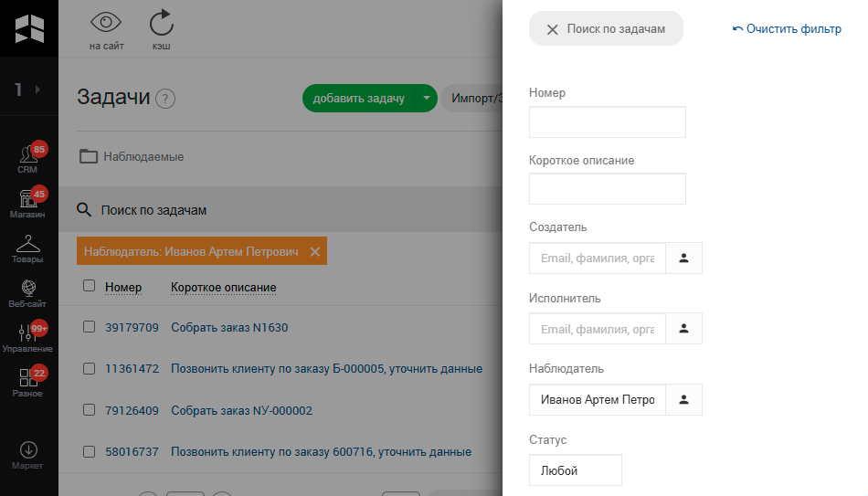Viewport: 868px width, 496px height.
Task: Open the Статус 'Любой' dropdown
Action: (x=575, y=470)
